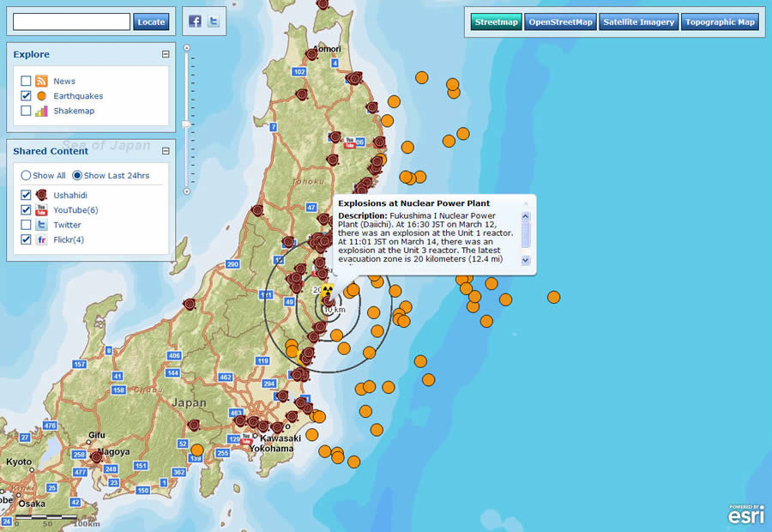Viewport: 772px width, 532px height.
Task: Collapse the Shared Content panel
Action: coord(166,150)
